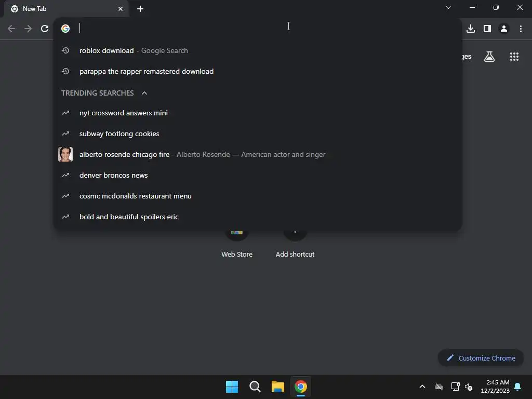Open the notifications bell icon

click(x=518, y=387)
